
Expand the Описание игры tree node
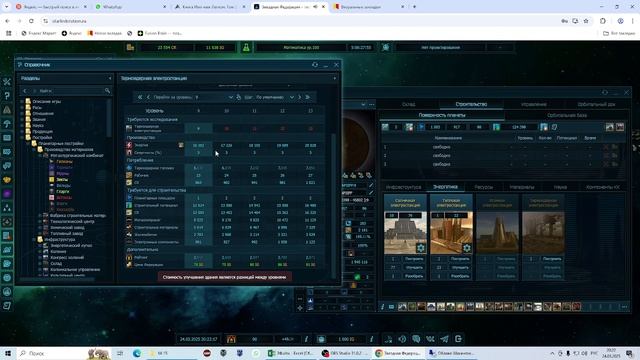click(22, 101)
